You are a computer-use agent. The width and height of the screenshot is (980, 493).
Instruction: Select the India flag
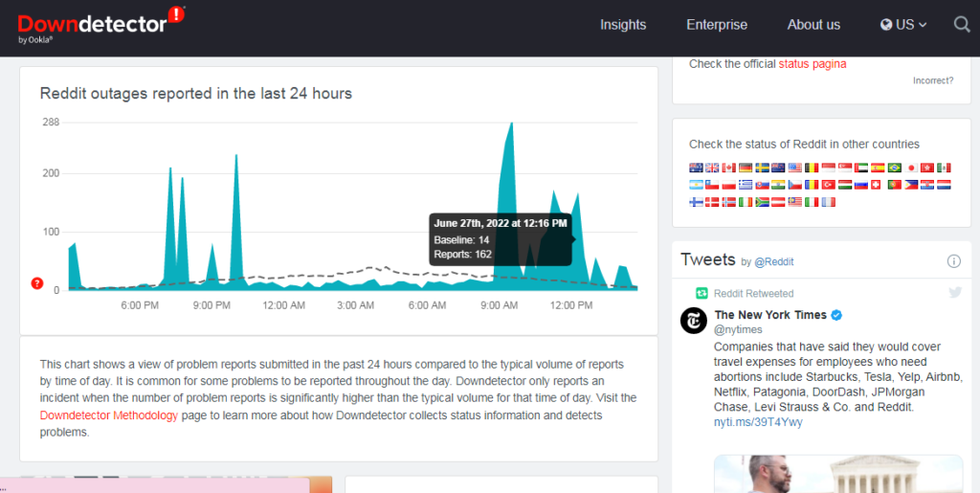tap(778, 185)
